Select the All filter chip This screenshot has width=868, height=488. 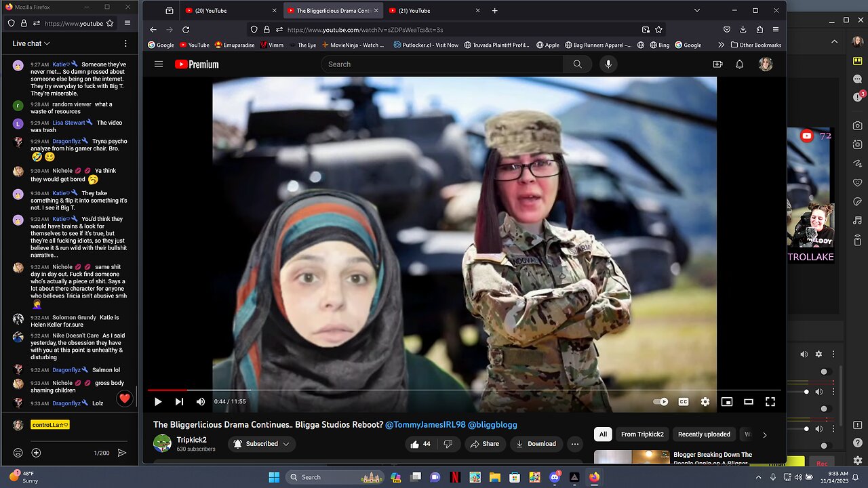603,434
